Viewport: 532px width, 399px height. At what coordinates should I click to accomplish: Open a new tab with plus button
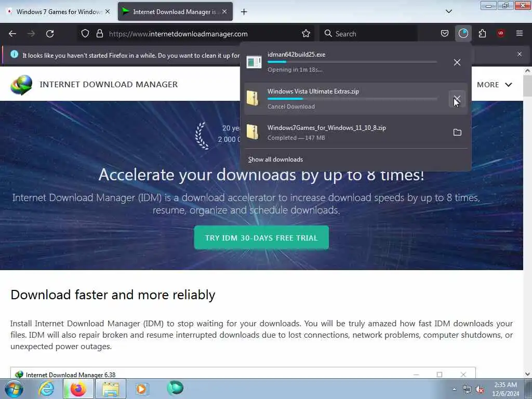coord(244,12)
